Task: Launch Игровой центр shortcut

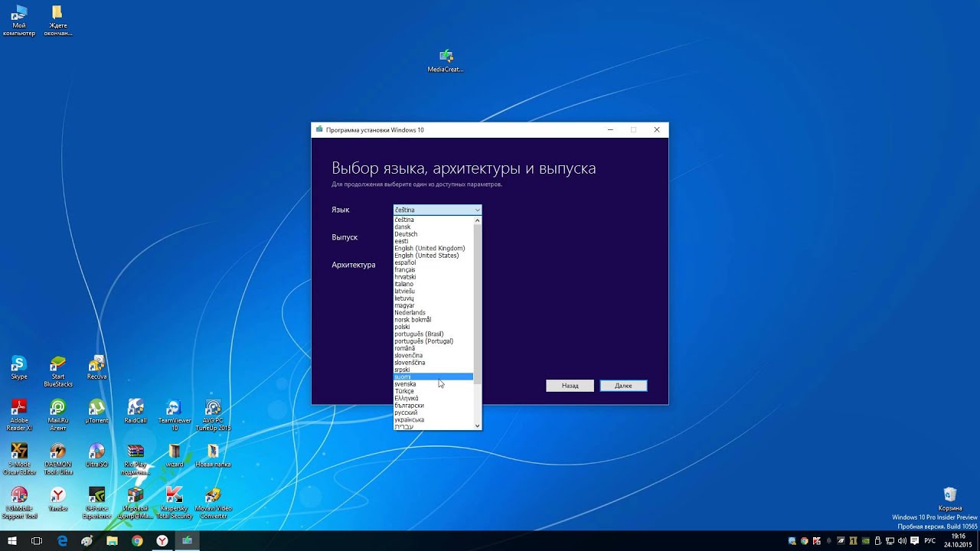Action: (136, 502)
